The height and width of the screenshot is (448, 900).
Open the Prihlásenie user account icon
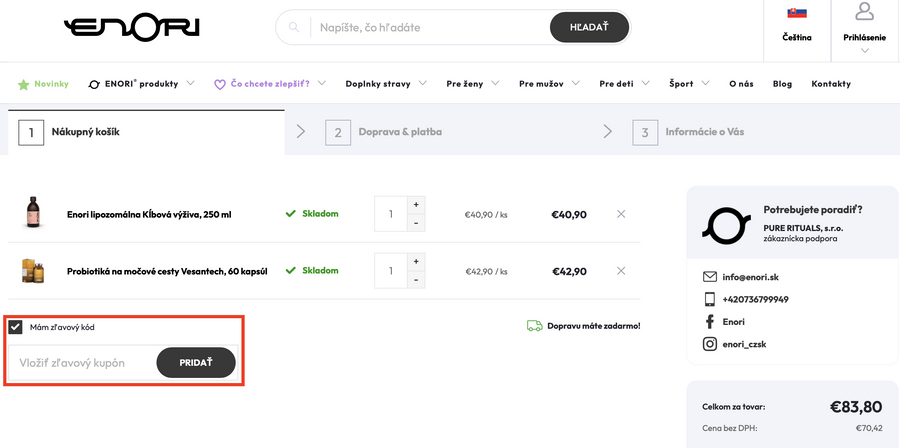pos(865,12)
